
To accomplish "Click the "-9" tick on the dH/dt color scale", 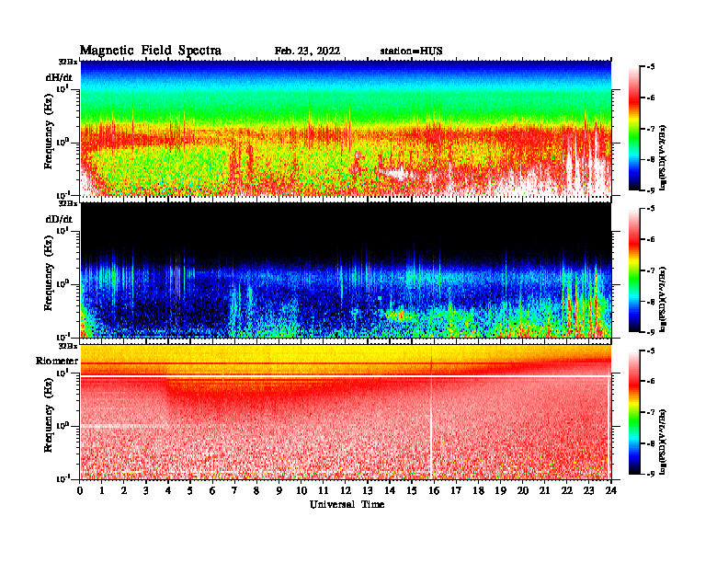I will coord(651,190).
